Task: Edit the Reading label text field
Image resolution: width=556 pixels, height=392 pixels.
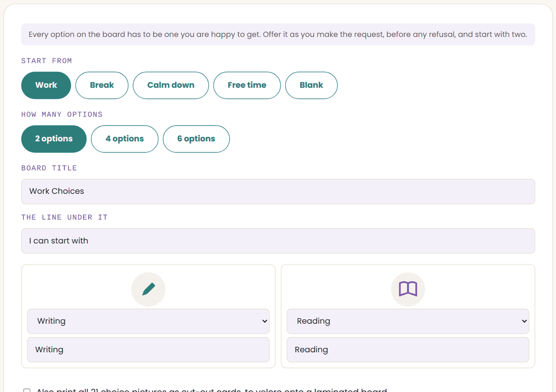Action: pyautogui.click(x=408, y=350)
